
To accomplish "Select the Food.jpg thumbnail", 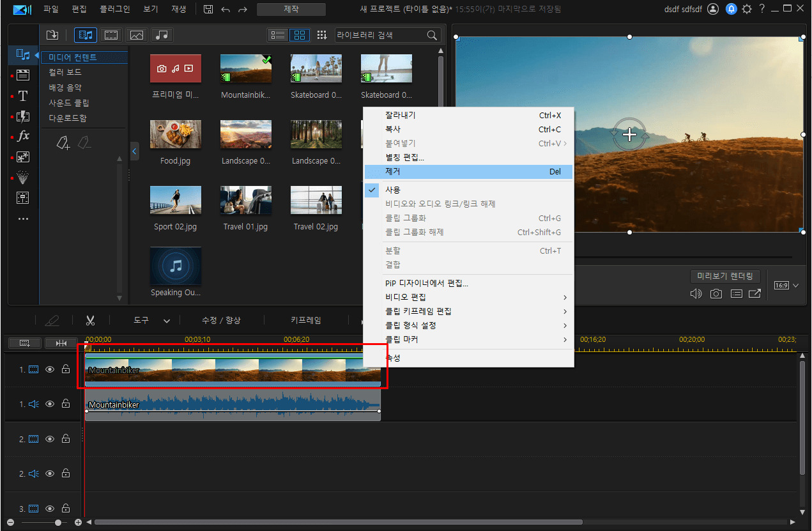I will click(x=176, y=134).
